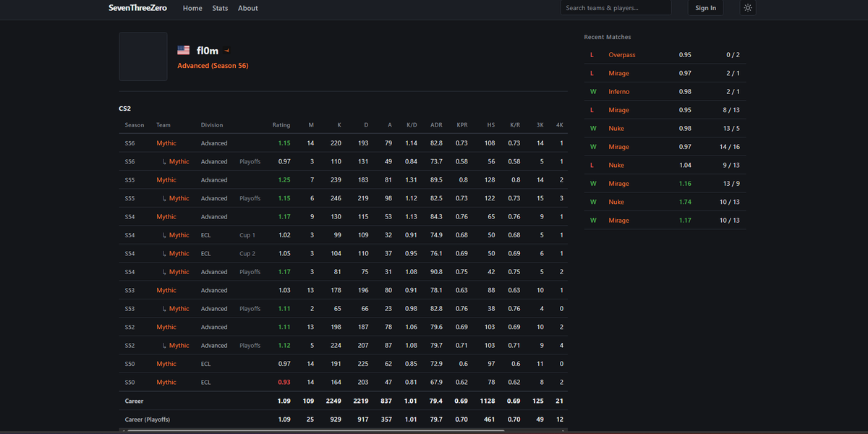868x434 pixels.
Task: Open Mirage match with score 13 / 9
Action: 618,184
